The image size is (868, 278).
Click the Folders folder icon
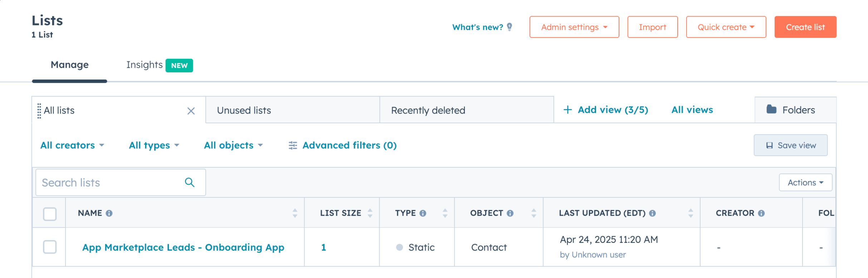point(771,109)
